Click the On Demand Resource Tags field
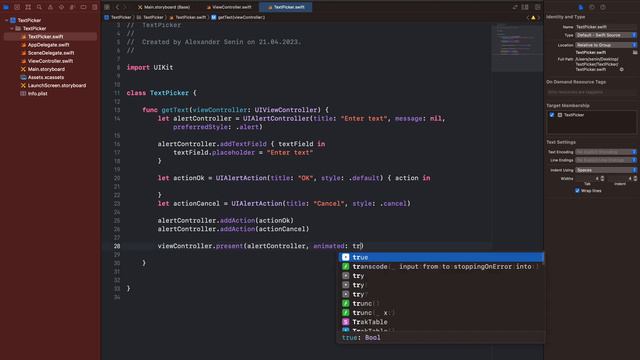The height and width of the screenshot is (360, 640). 591,92
